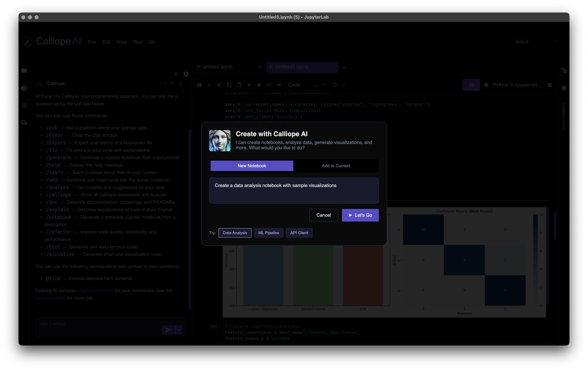Click the cut cell scissors icon
Screen dimensions: 588x370
(x=219, y=85)
